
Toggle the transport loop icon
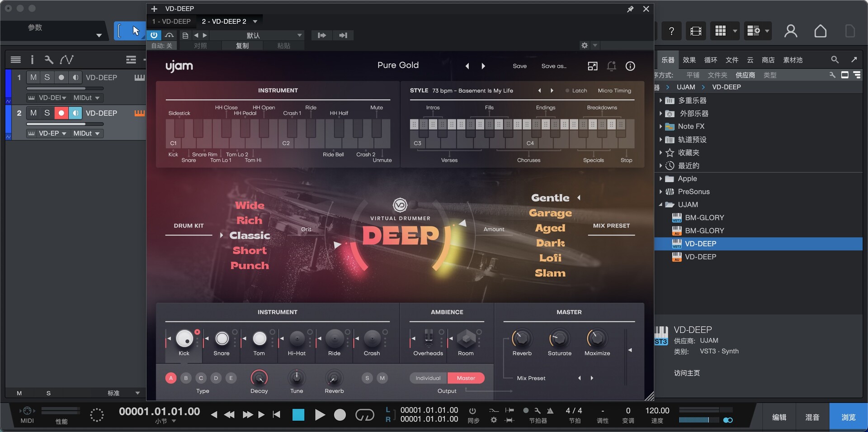[x=364, y=415]
